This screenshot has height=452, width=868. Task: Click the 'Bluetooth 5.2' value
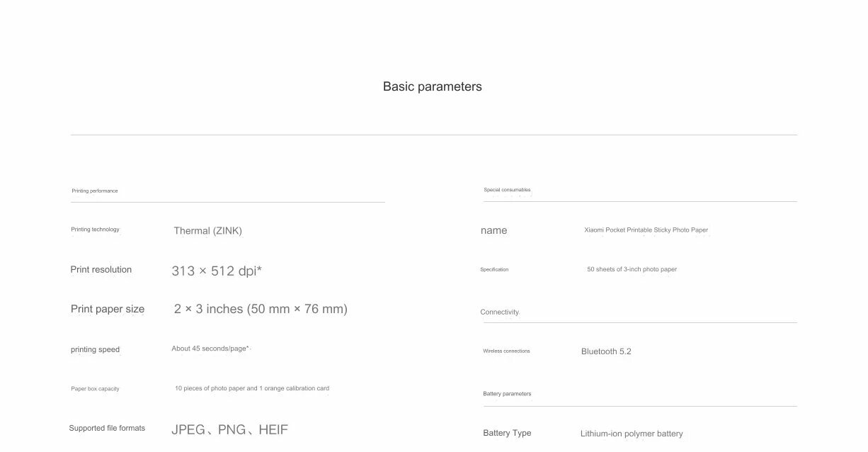coord(606,351)
